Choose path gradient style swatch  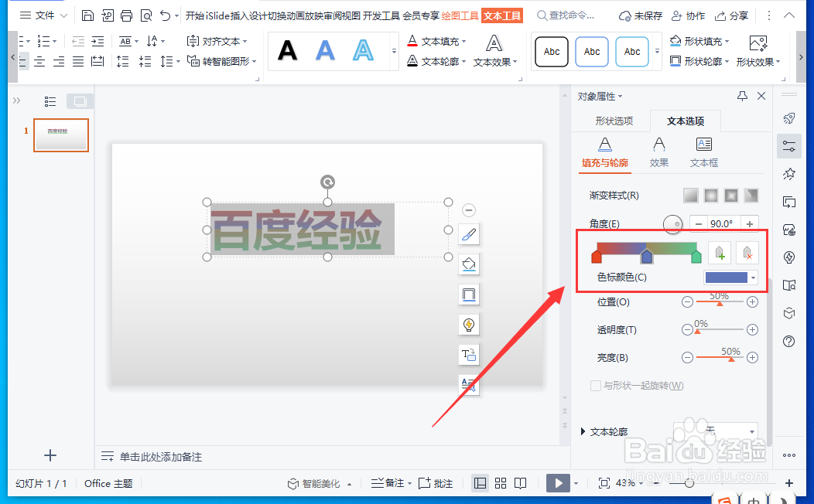coord(751,196)
